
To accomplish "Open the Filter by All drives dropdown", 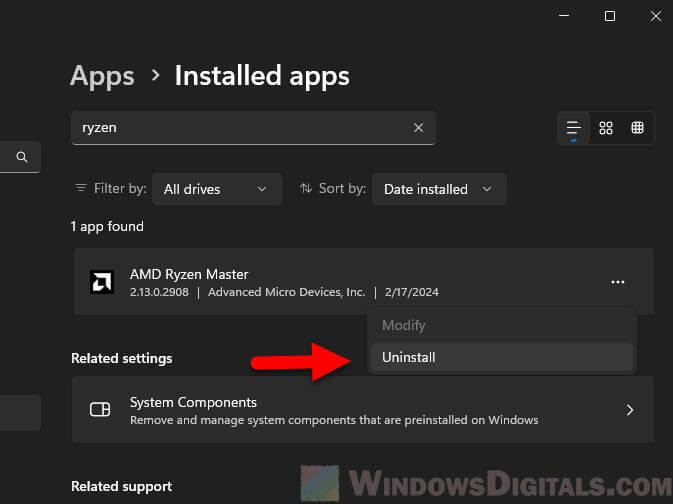I will click(x=217, y=189).
